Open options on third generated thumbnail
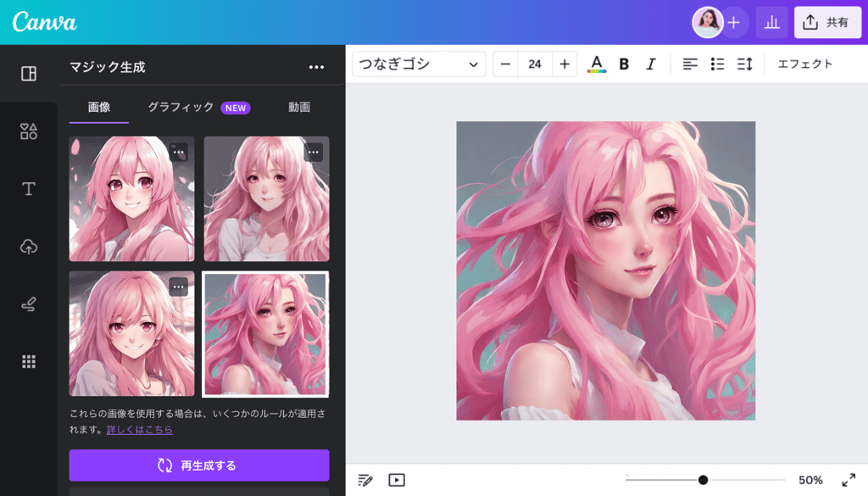 point(178,287)
